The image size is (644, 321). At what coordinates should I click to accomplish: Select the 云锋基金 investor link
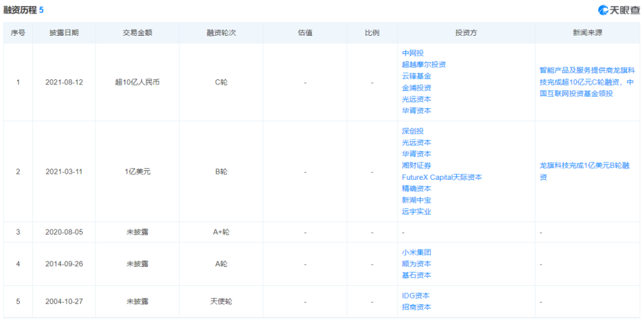[x=416, y=76]
